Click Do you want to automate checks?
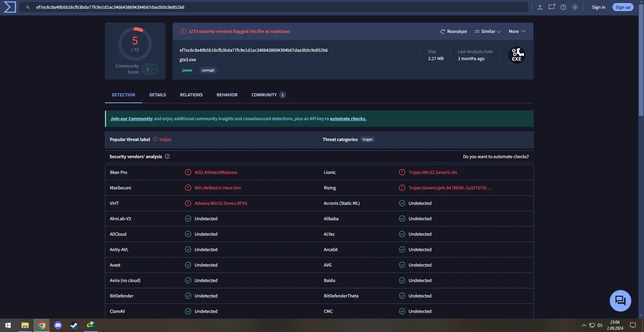The height and width of the screenshot is (332, 644). point(496,156)
